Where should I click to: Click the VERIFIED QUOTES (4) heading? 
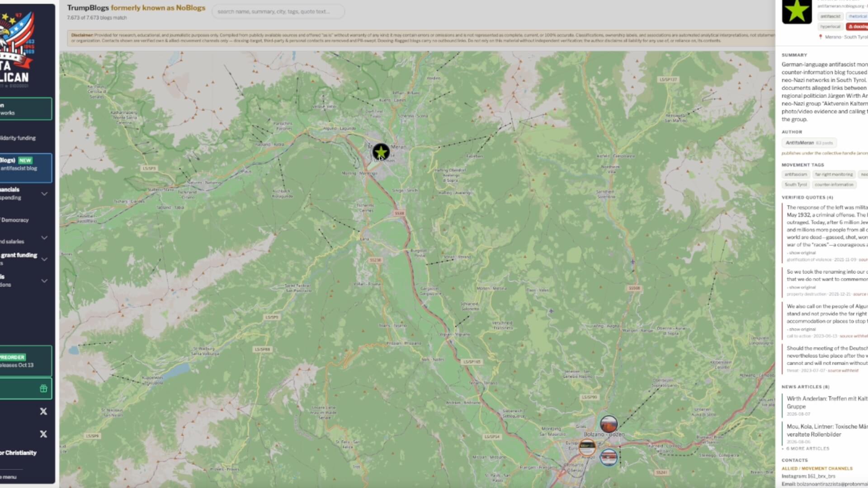point(807,197)
